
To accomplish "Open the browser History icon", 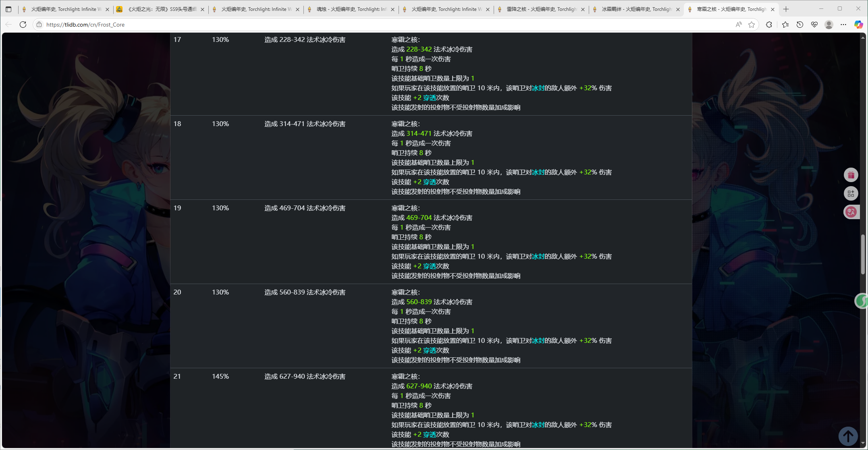I will pos(800,25).
